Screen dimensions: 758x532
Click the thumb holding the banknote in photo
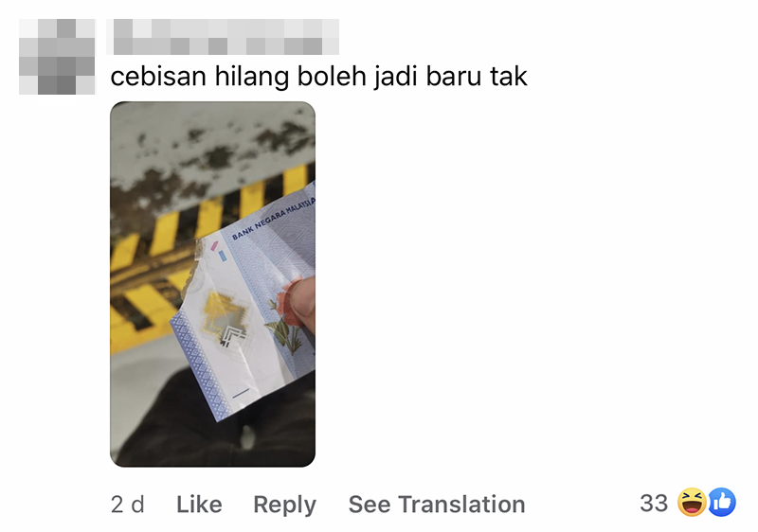pyautogui.click(x=303, y=302)
